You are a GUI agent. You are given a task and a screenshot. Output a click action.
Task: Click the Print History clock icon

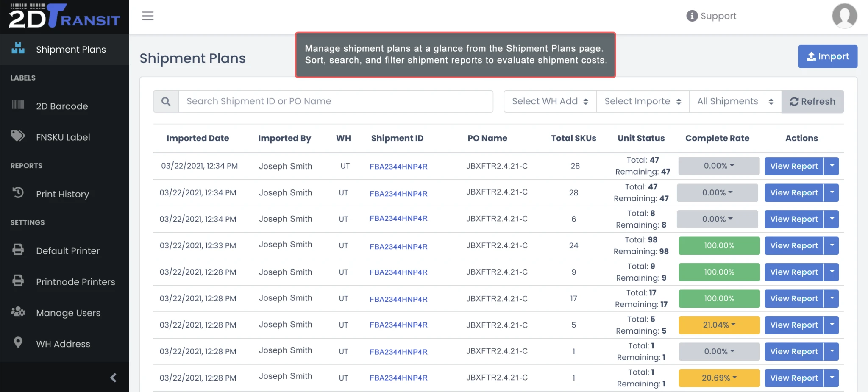point(18,192)
